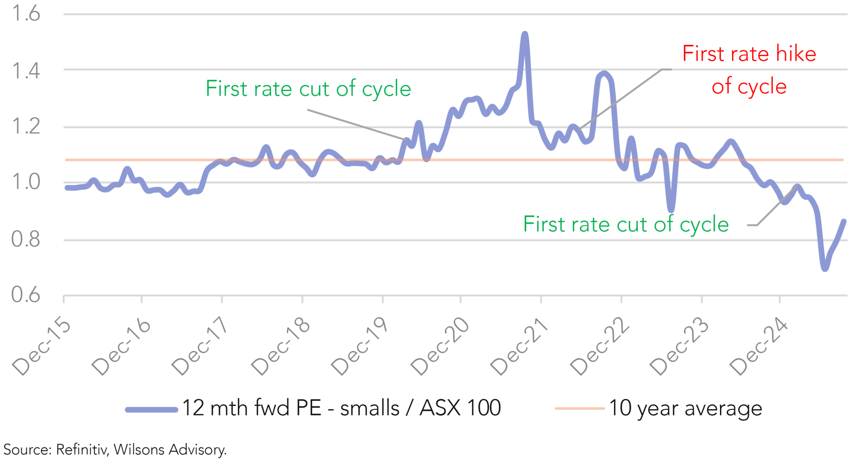
Task: Click the orange 10 year average swatch
Action: tap(579, 408)
